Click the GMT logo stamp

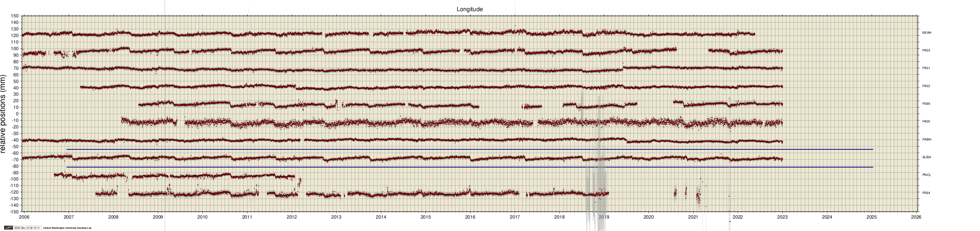pos(8,228)
